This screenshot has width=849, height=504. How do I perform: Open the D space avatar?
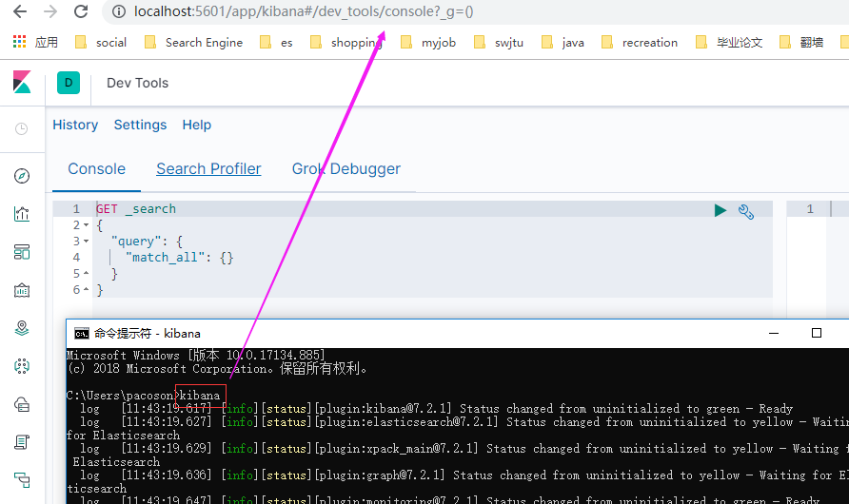click(69, 83)
